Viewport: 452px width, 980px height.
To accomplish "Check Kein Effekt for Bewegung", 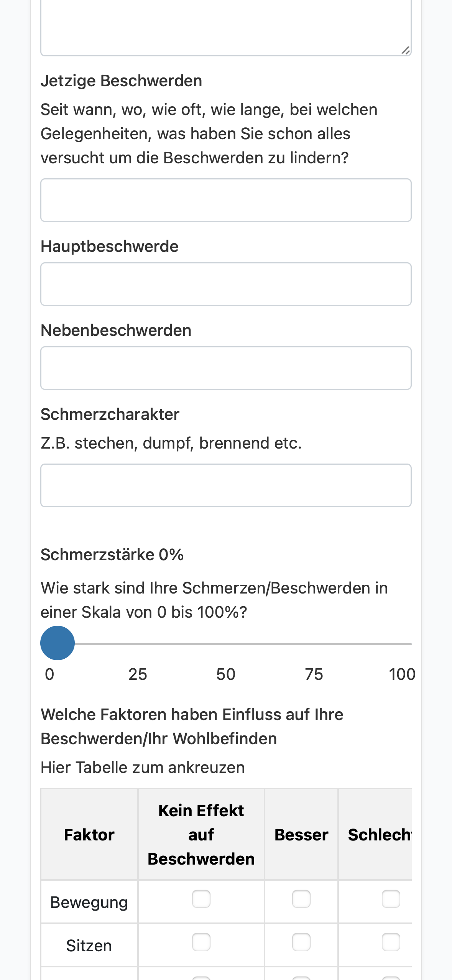I will click(201, 899).
